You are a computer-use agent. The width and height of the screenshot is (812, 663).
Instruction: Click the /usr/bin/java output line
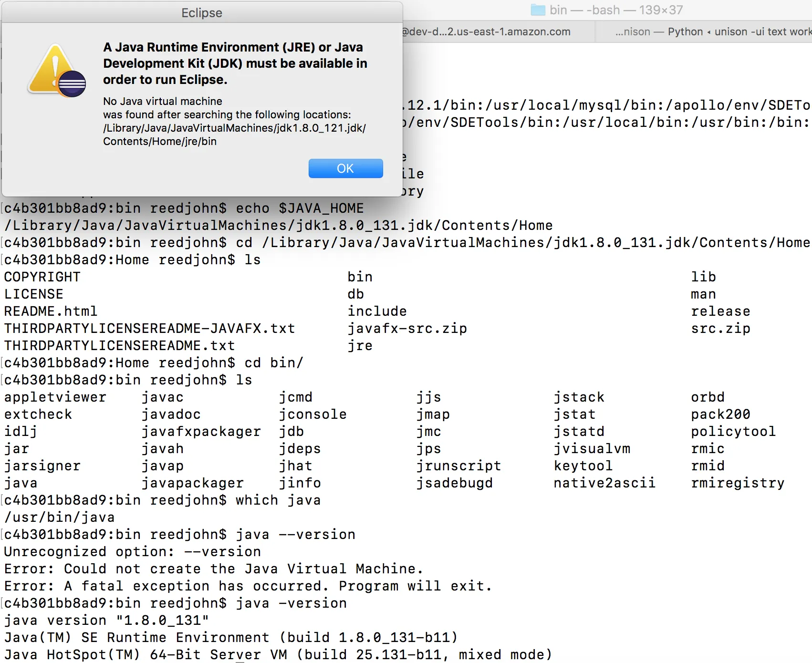click(60, 518)
